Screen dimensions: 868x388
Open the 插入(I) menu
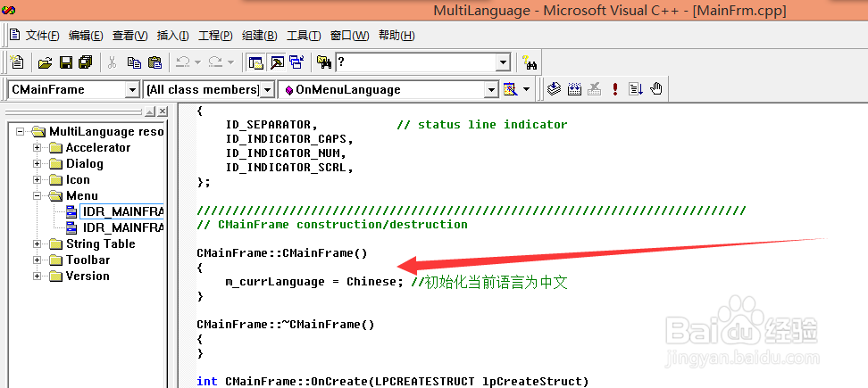coord(172,36)
